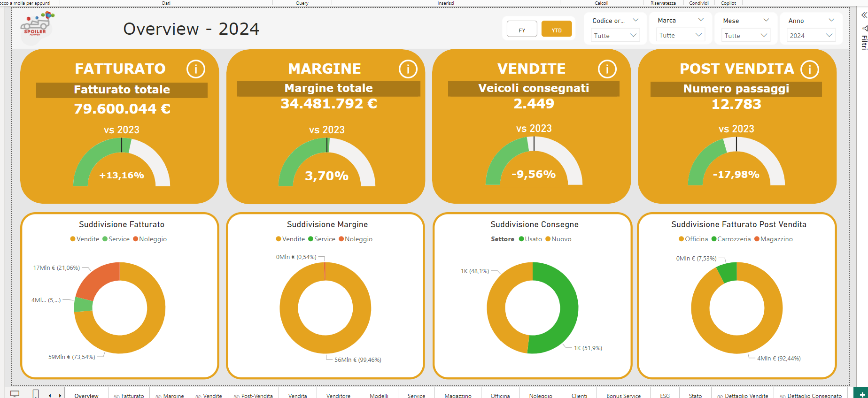868x398 pixels.
Task: Open the MARGINE card info icon
Action: pos(408,69)
